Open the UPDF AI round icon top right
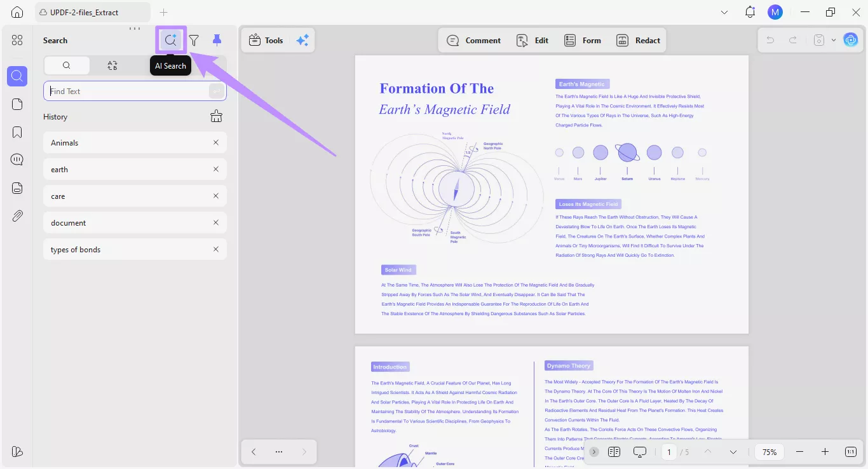The width and height of the screenshot is (868, 469). (x=850, y=40)
